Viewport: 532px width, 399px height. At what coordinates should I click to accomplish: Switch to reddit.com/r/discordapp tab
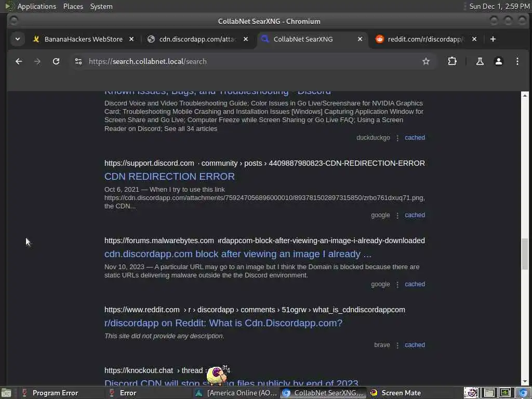(x=426, y=39)
